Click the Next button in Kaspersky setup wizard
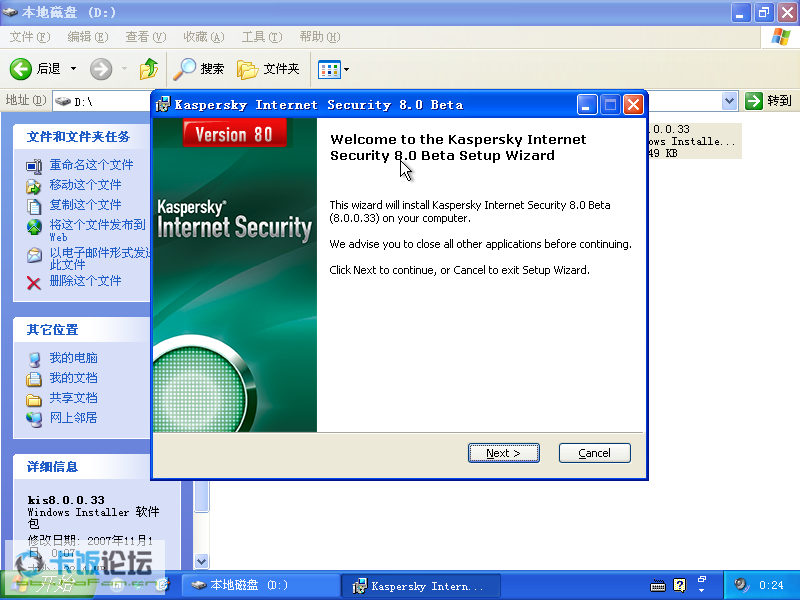The width and height of the screenshot is (800, 600). pos(504,453)
